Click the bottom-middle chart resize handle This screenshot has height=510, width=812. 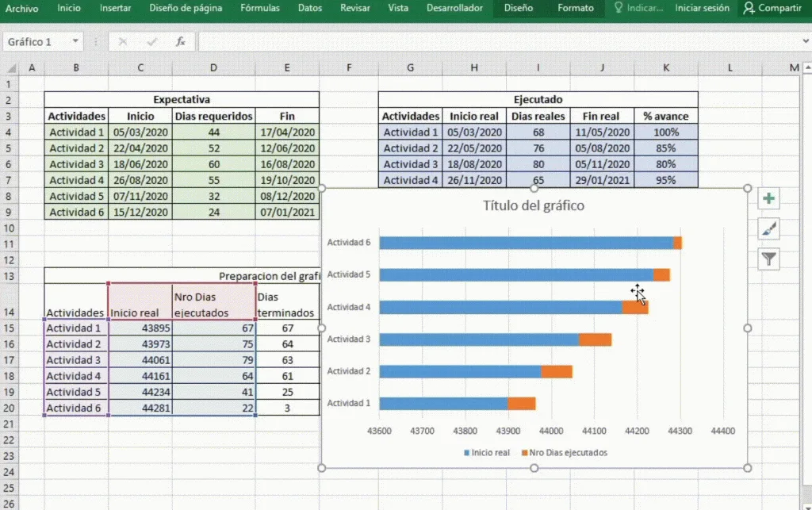click(534, 468)
